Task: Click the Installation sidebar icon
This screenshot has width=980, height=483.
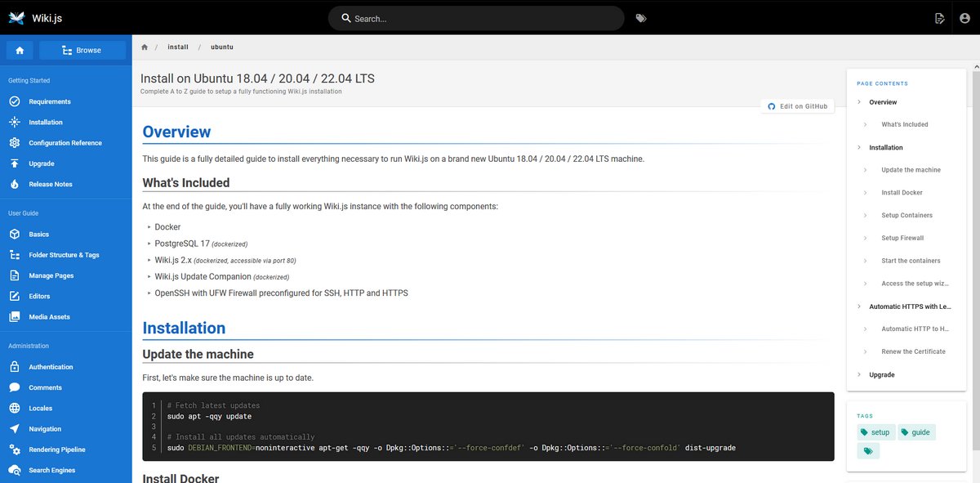Action: click(14, 122)
